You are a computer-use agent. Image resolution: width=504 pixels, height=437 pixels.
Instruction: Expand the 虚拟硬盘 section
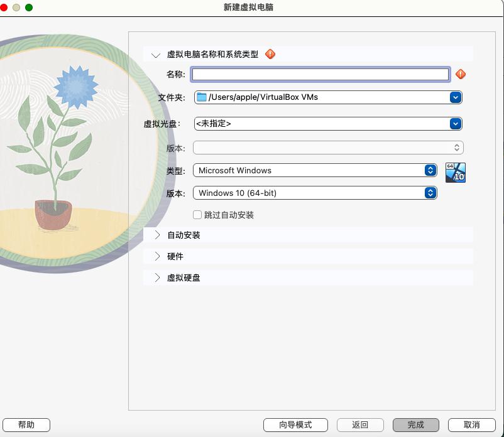pyautogui.click(x=157, y=278)
